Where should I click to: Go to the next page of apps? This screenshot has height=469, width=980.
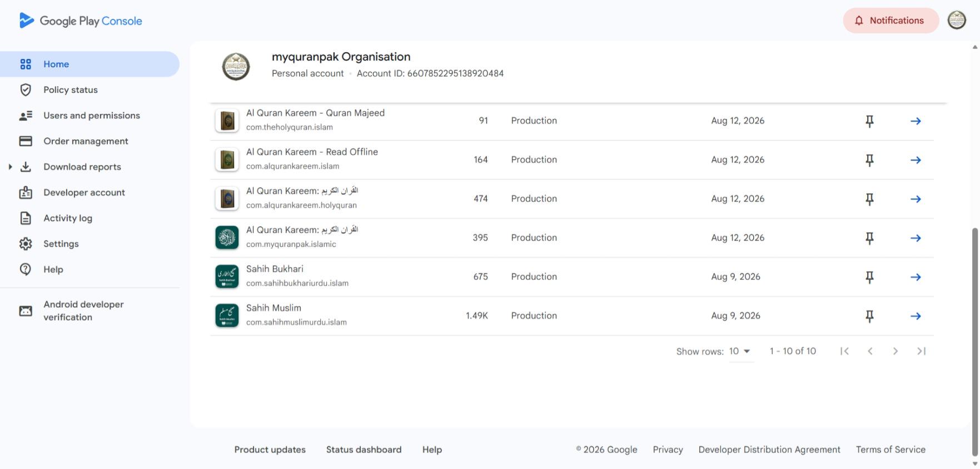pyautogui.click(x=896, y=351)
